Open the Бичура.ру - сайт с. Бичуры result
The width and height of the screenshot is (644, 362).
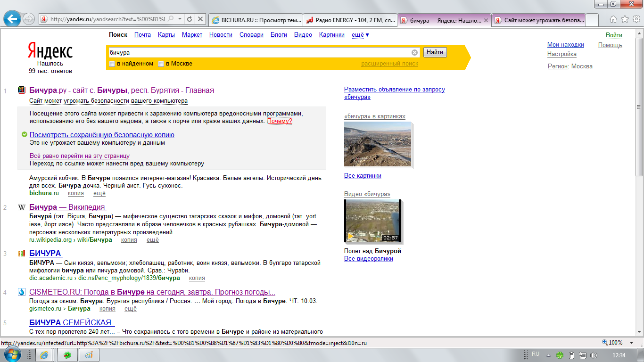(122, 90)
